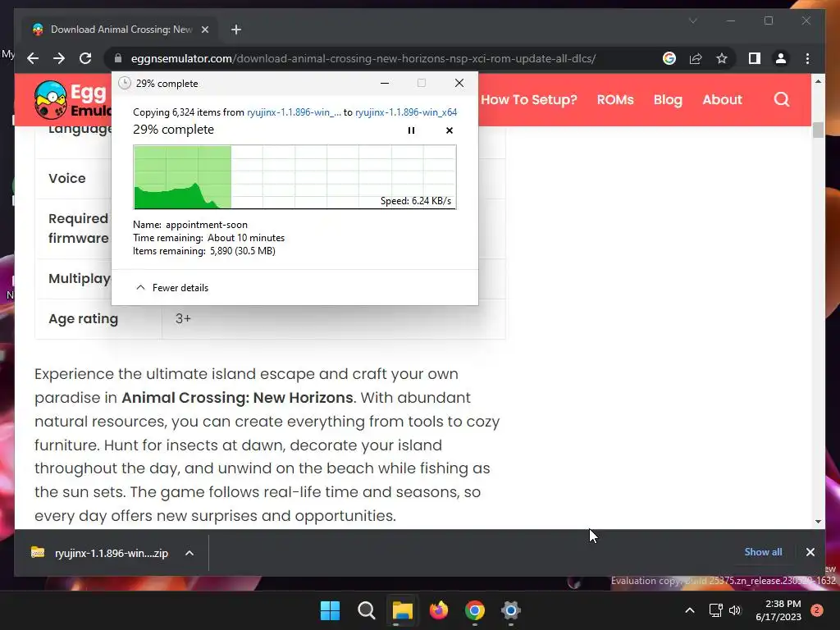
Task: Show hidden system tray icons
Action: [x=689, y=610]
